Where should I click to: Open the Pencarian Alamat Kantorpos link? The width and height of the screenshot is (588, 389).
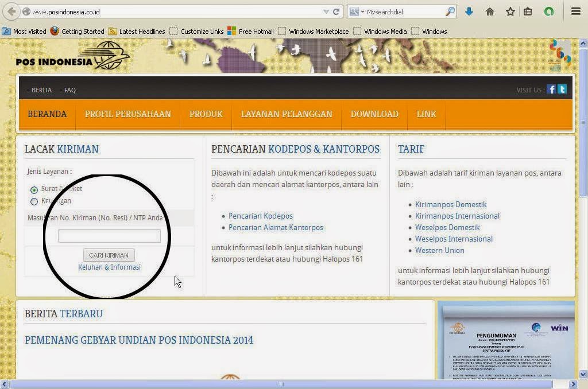276,227
